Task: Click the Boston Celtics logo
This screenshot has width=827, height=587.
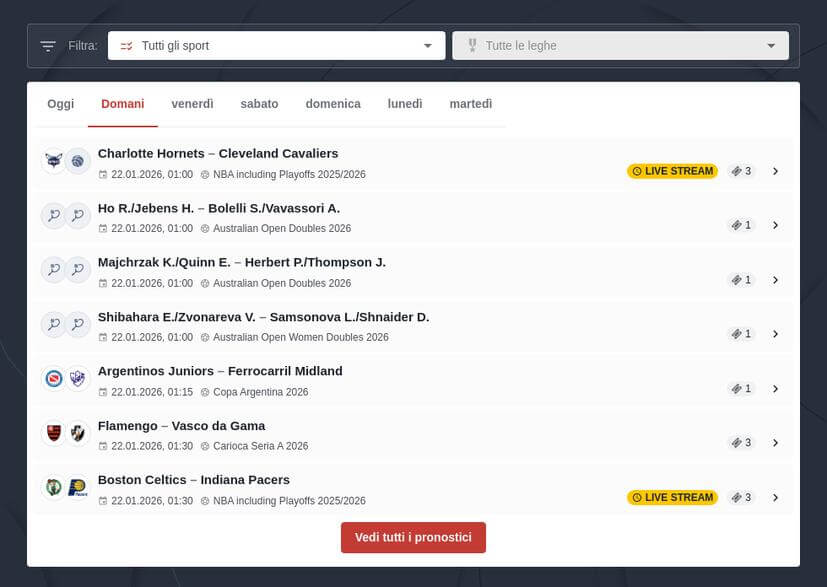Action: pyautogui.click(x=52, y=488)
